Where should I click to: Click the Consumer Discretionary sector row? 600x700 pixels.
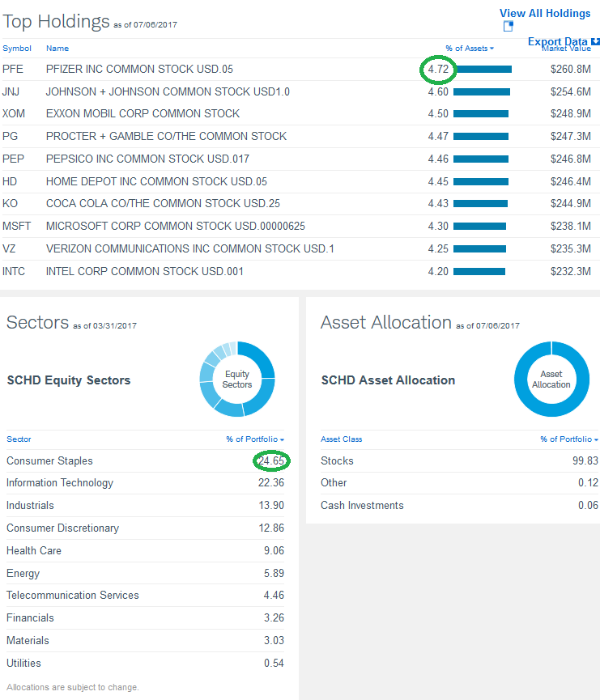point(145,528)
